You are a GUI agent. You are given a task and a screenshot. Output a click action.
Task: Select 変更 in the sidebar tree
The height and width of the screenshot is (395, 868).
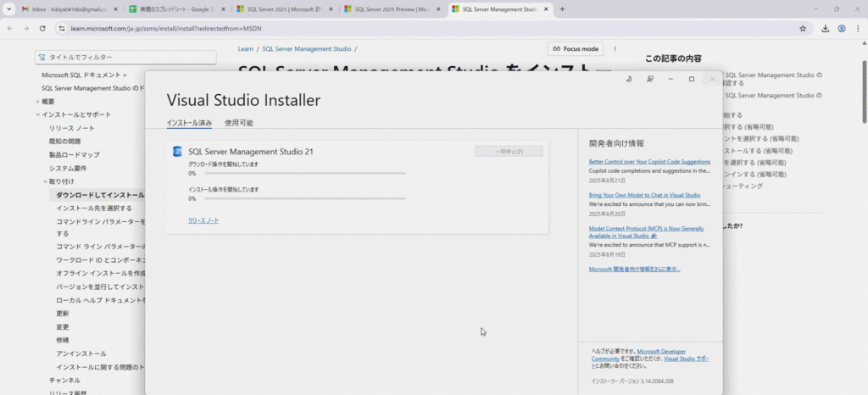click(x=63, y=326)
